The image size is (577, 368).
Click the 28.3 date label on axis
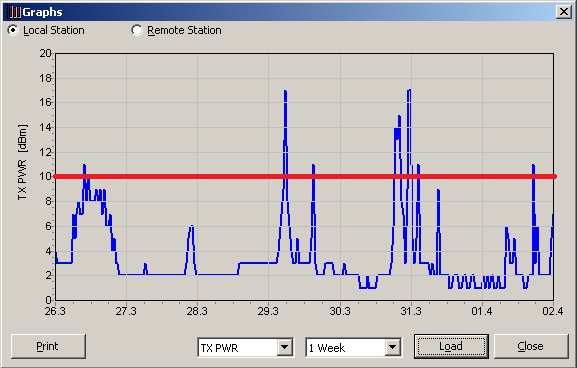(x=197, y=311)
